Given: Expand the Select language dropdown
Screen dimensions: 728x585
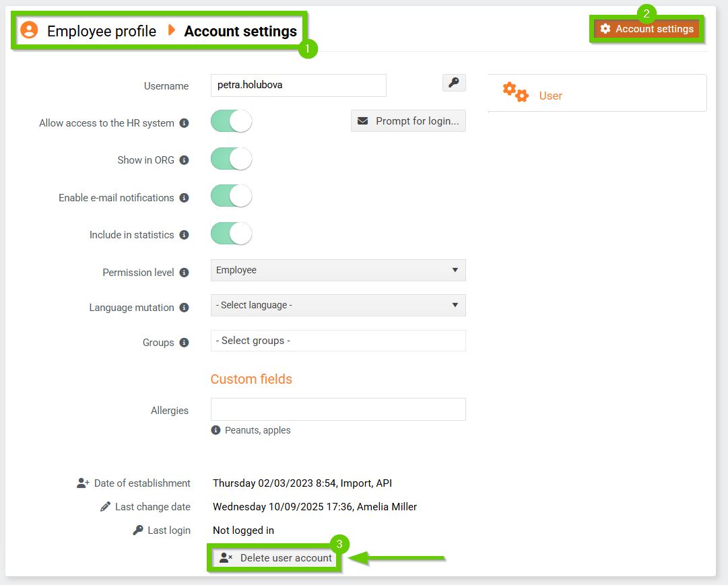Looking at the screenshot, I should pyautogui.click(x=338, y=305).
